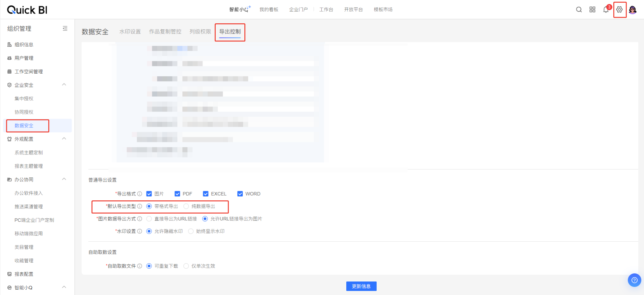Uncheck the EXCEL export format checkbox
This screenshot has height=295, width=644.
206,194
